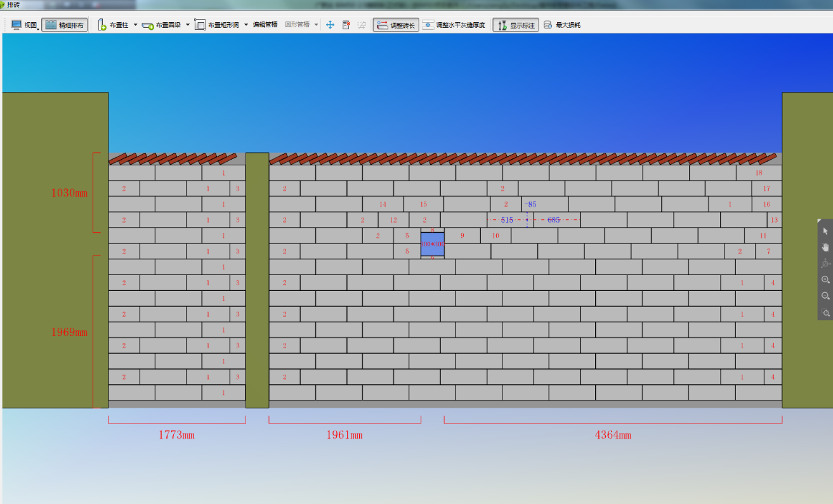Click the zoom in magnifier icon

tap(825, 280)
